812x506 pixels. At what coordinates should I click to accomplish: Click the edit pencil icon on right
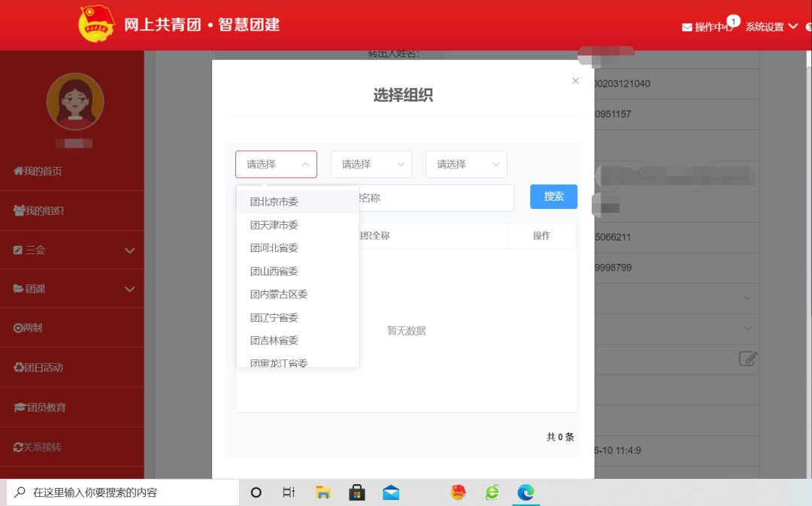[747, 358]
